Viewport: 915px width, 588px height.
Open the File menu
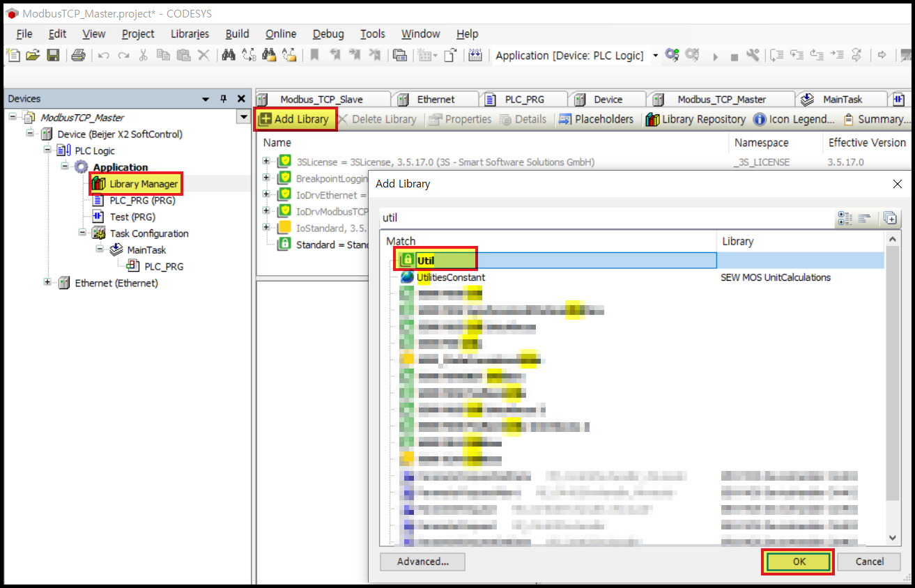tap(24, 33)
